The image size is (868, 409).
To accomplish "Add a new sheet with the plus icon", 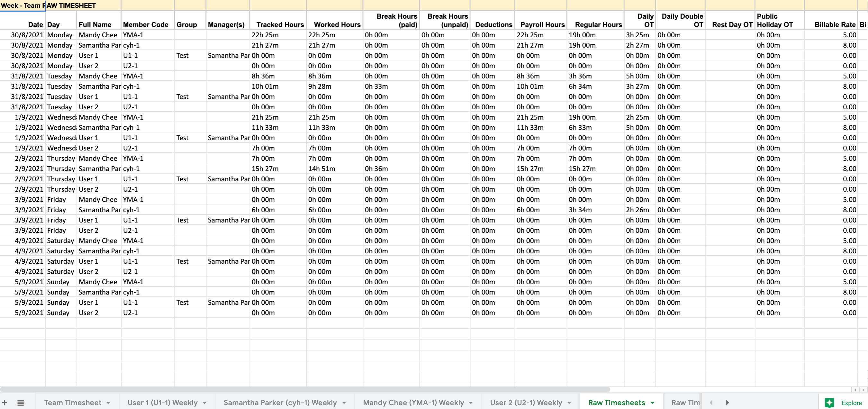I will [x=5, y=402].
